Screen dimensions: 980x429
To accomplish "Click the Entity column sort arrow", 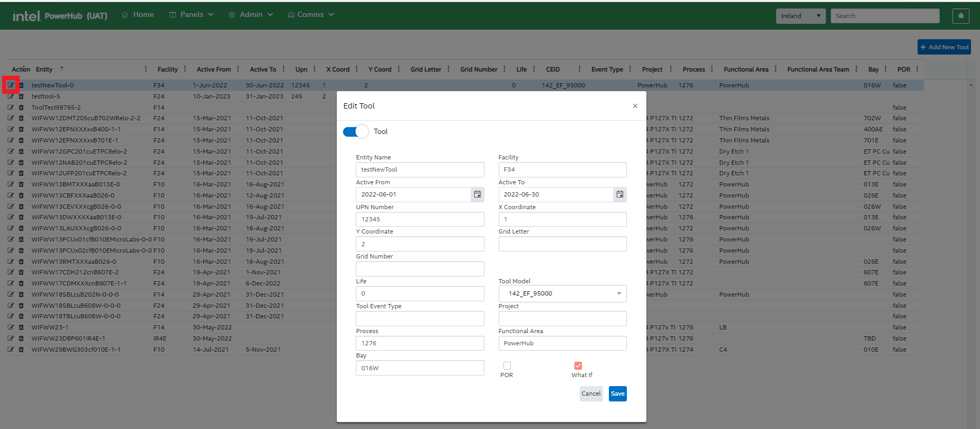I will (62, 69).
